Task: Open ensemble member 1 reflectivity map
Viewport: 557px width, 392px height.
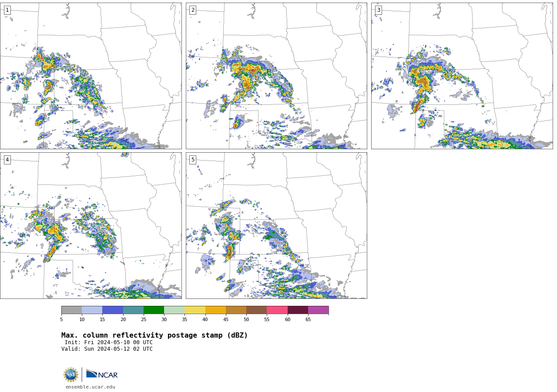Action: 91,76
